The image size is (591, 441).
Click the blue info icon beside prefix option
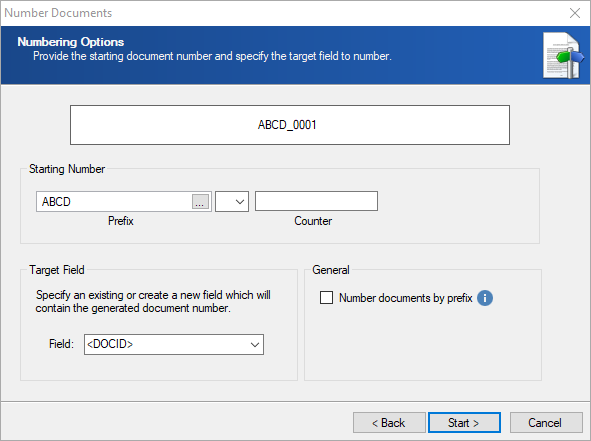tap(485, 298)
